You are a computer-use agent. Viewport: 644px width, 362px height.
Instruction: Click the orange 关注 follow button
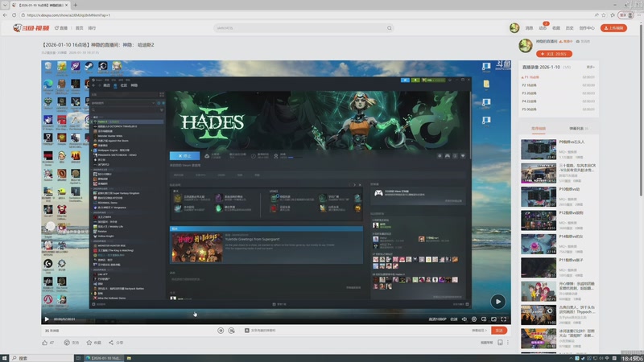point(554,54)
